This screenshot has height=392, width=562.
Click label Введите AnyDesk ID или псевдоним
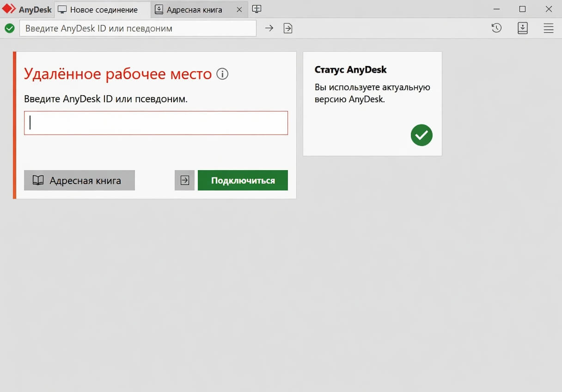[106, 99]
